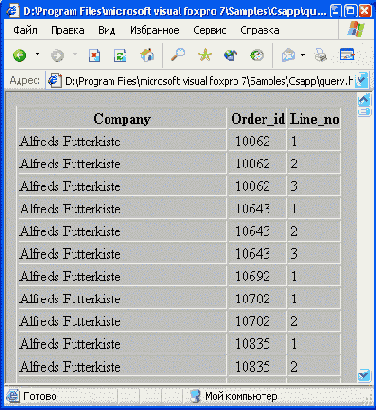
Task: Open the Media globe icon
Action: click(230, 55)
